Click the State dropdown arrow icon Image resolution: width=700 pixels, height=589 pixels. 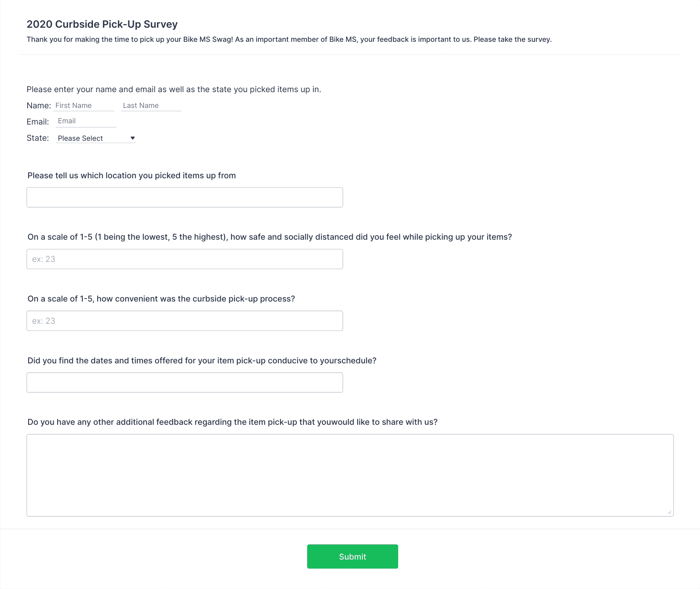point(133,138)
